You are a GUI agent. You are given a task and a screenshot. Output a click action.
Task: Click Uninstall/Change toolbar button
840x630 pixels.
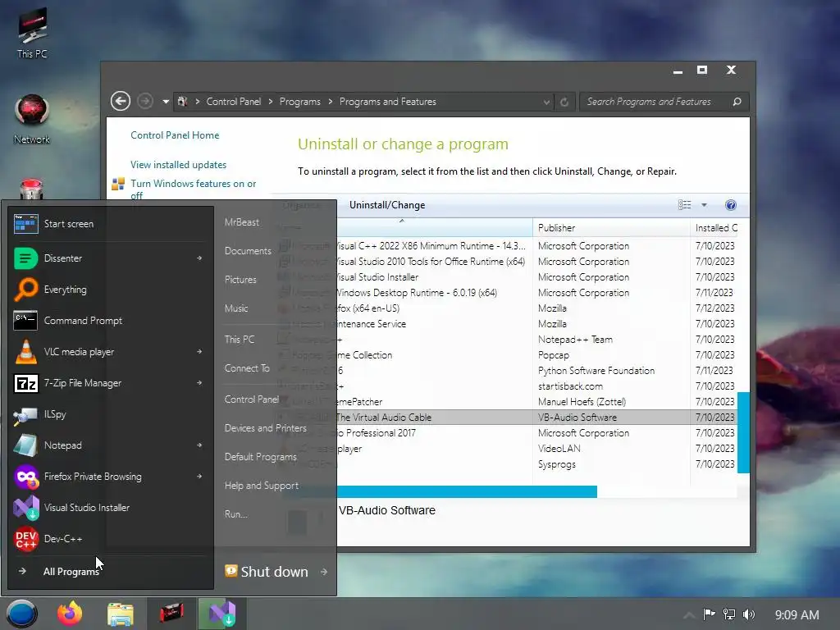click(x=387, y=205)
